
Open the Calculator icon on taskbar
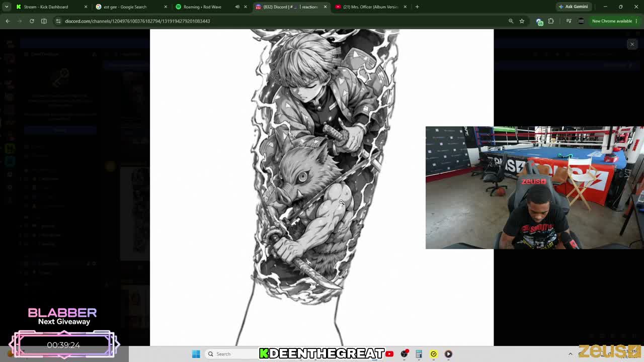[419, 354]
